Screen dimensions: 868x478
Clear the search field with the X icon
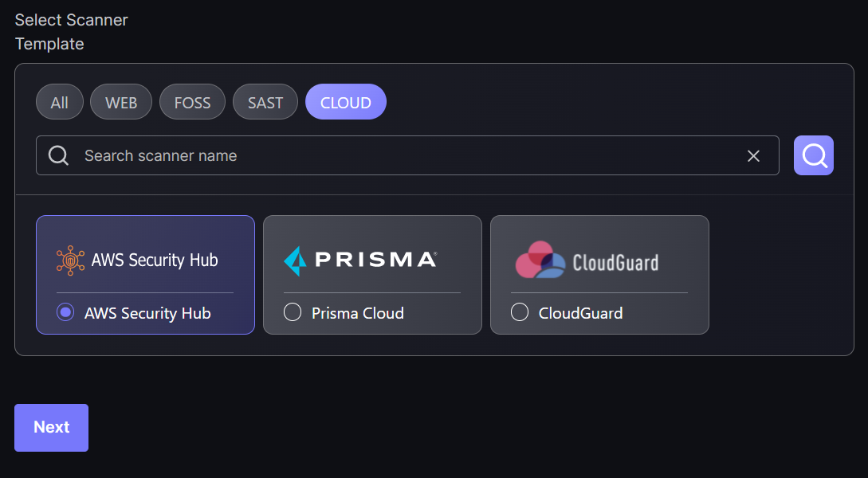click(753, 156)
